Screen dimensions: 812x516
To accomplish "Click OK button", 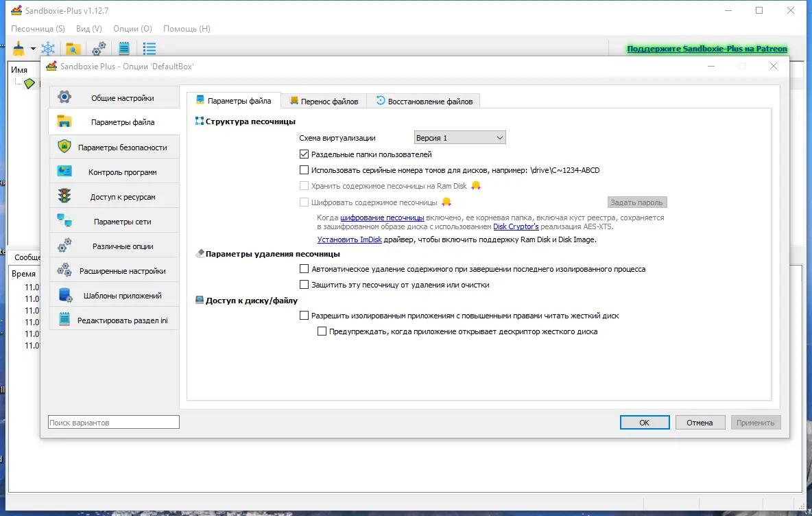I will pyautogui.click(x=645, y=423).
